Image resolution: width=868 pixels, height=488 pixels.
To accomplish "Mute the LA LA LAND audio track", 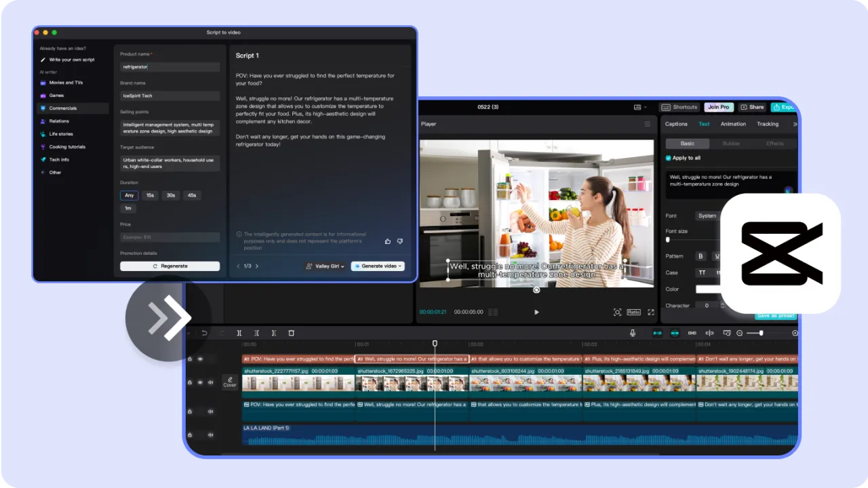I will (x=210, y=434).
